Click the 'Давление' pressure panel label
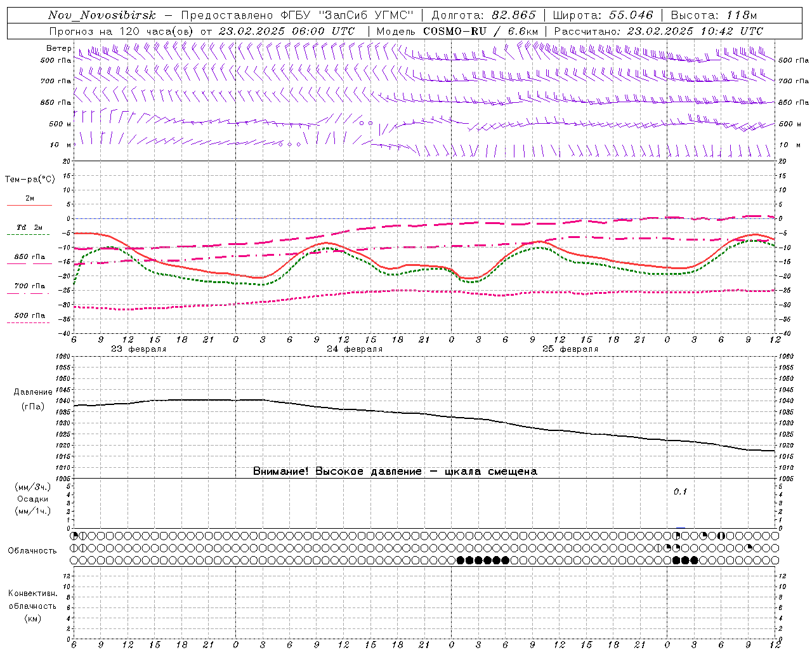This screenshot has height=650, width=812. click(x=33, y=392)
